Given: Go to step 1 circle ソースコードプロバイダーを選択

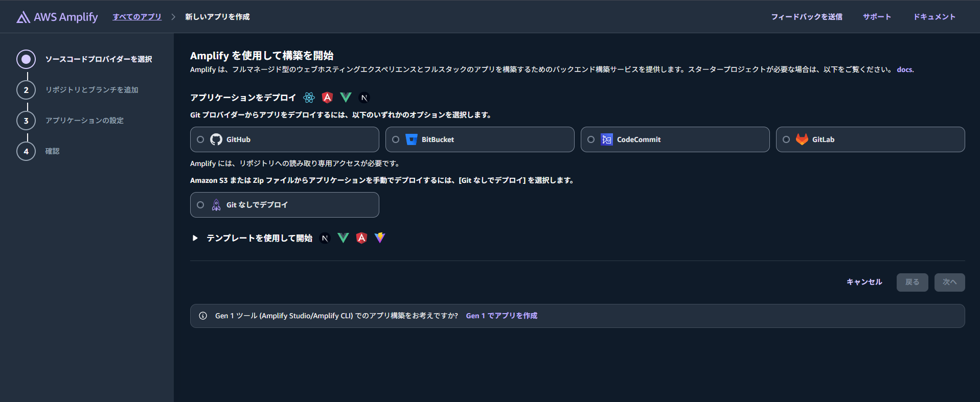Looking at the screenshot, I should (26, 59).
